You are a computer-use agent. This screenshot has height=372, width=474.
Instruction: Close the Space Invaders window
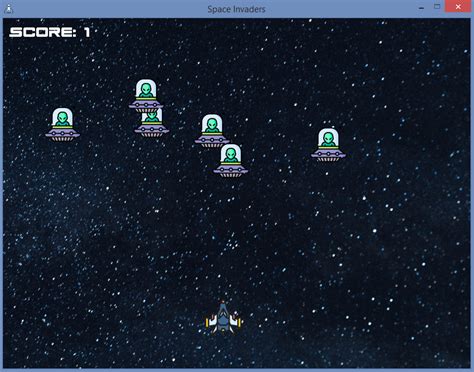(458, 7)
